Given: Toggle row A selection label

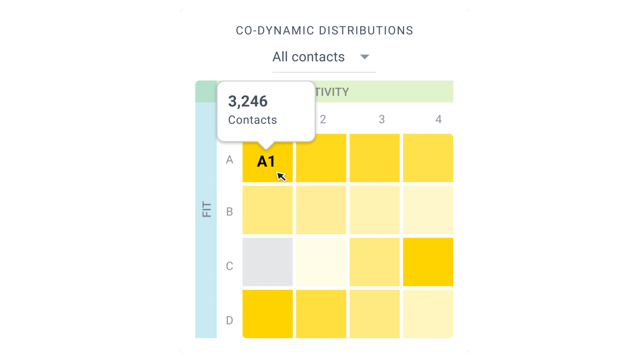Looking at the screenshot, I should coord(229,159).
